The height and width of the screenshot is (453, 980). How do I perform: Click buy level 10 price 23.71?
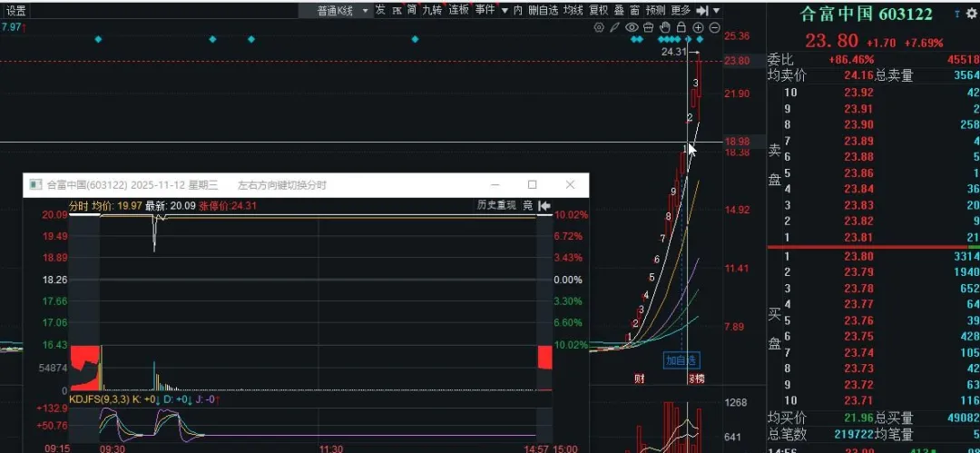857,401
